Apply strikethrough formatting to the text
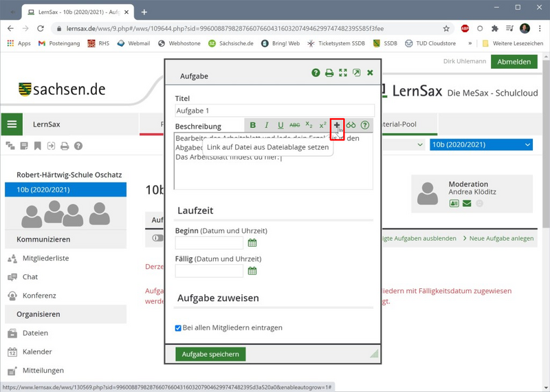Viewport: 550px width, 392px height. [x=295, y=125]
